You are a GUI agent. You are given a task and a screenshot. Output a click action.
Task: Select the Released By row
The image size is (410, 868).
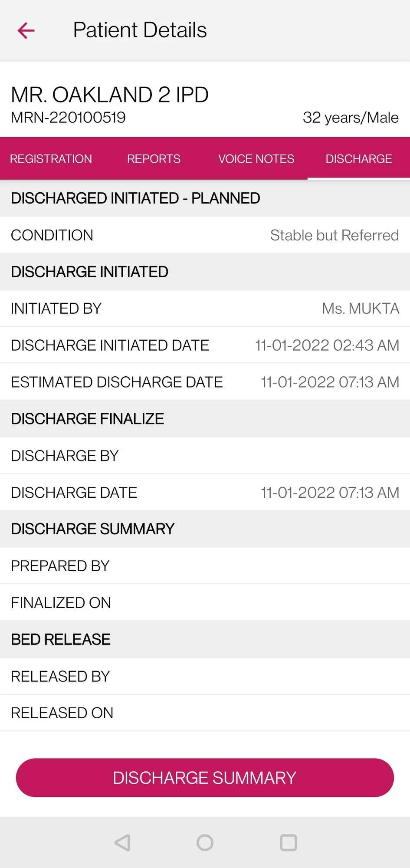pos(205,676)
